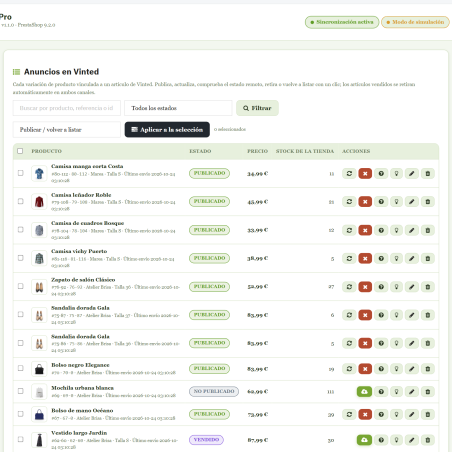Image resolution: width=452 pixels, height=452 pixels.
Task: Resync the Camisa manga corta Costa listing
Action: click(x=349, y=173)
